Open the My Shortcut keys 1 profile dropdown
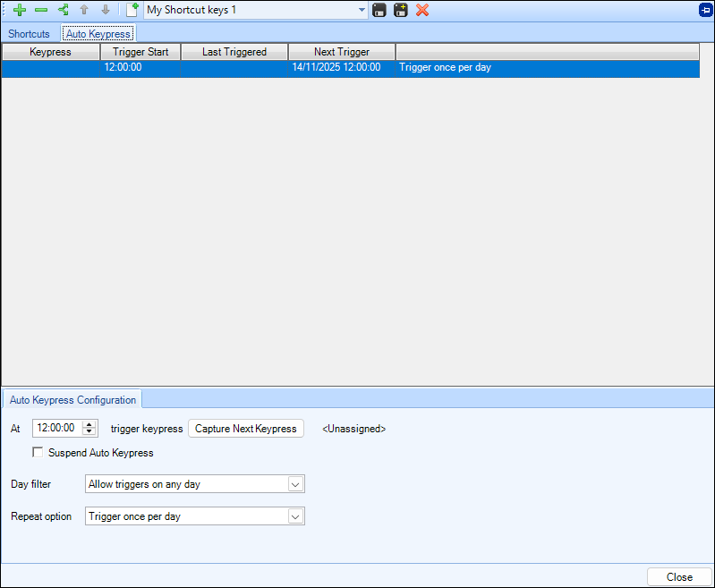715x588 pixels. (362, 10)
